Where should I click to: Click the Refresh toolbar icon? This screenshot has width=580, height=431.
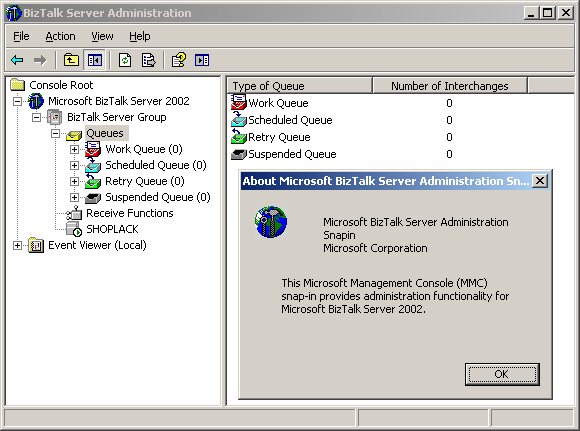(125, 60)
